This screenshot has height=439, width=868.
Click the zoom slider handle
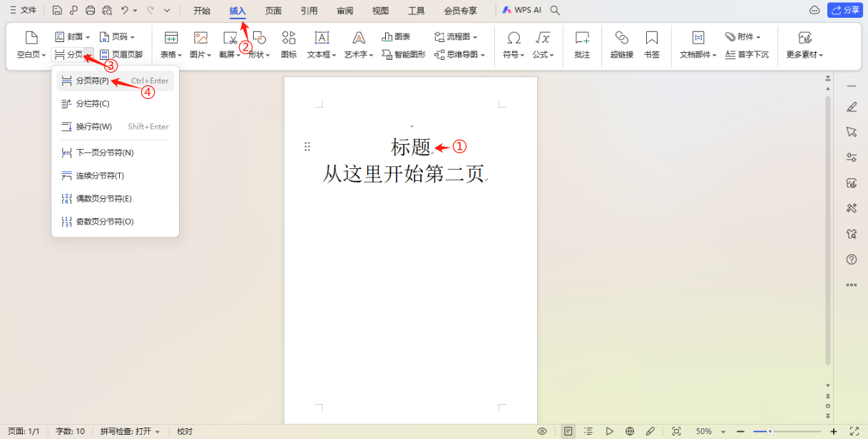pos(770,431)
